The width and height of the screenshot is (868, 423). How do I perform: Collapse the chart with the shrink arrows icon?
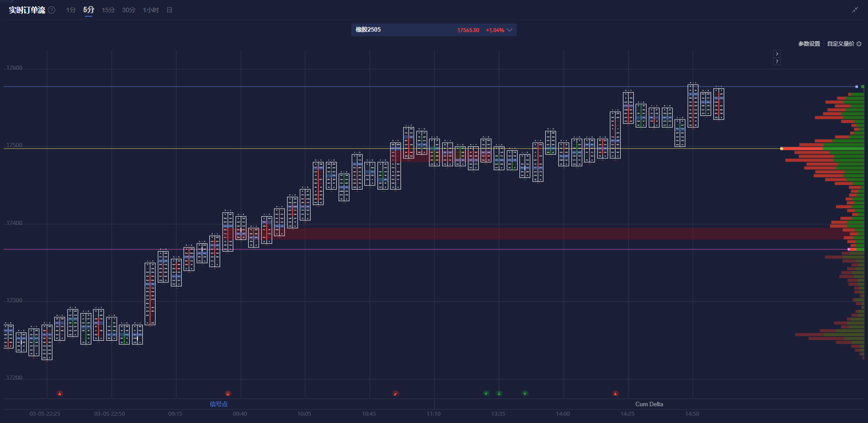pyautogui.click(x=855, y=10)
